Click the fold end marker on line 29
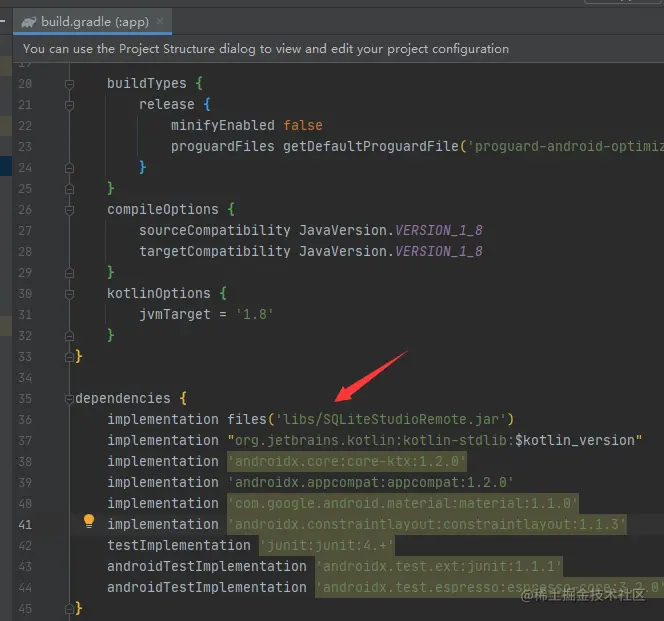 tap(69, 273)
